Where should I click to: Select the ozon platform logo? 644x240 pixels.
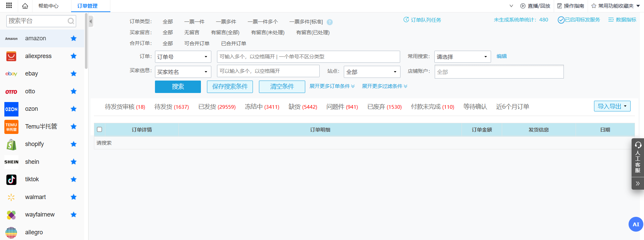pyautogui.click(x=11, y=109)
